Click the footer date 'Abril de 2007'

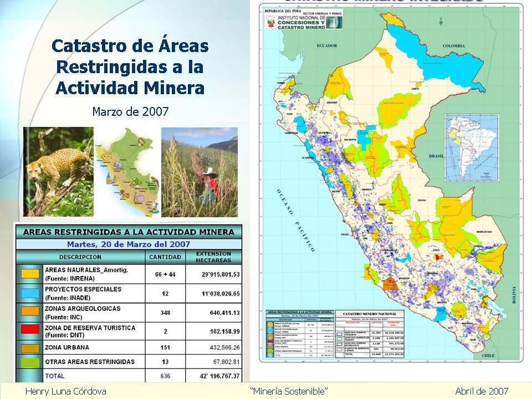tap(482, 391)
